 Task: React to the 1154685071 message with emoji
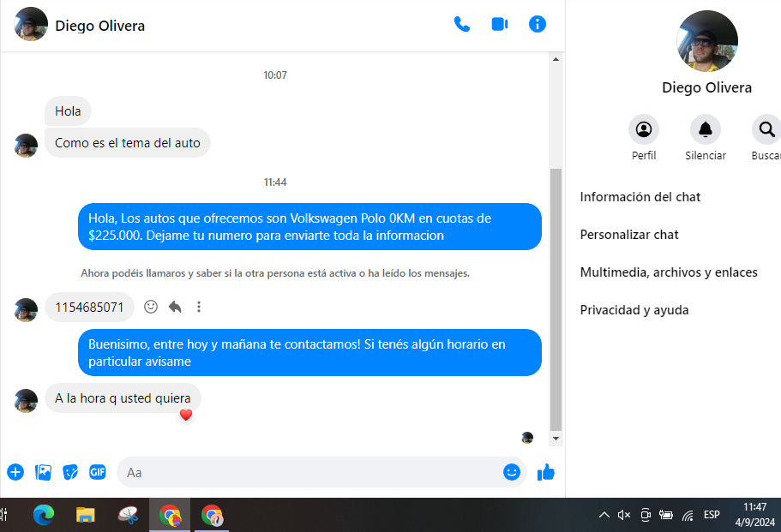pos(151,307)
